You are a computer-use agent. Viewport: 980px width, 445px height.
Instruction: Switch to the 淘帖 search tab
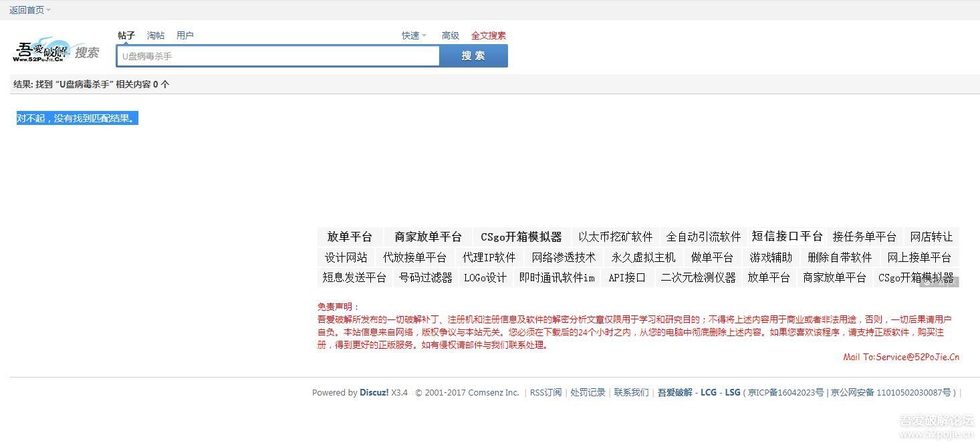[x=156, y=35]
